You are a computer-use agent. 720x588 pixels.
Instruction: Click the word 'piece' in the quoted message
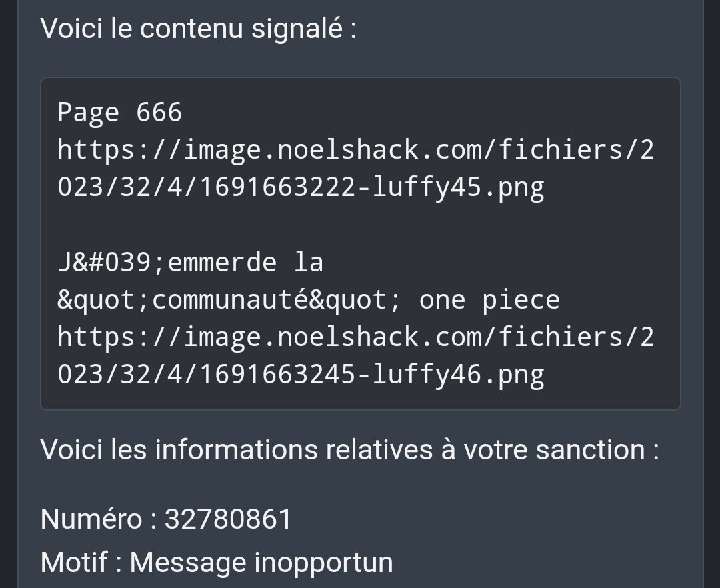click(521, 301)
